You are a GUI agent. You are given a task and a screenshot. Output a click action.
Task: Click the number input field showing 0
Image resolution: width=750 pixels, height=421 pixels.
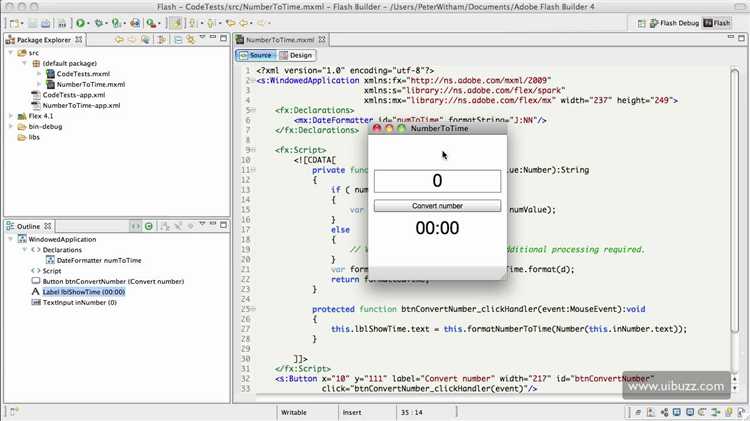437,181
